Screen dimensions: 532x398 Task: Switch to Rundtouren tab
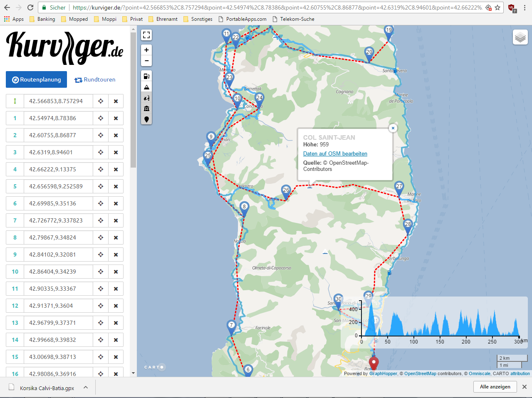point(95,80)
